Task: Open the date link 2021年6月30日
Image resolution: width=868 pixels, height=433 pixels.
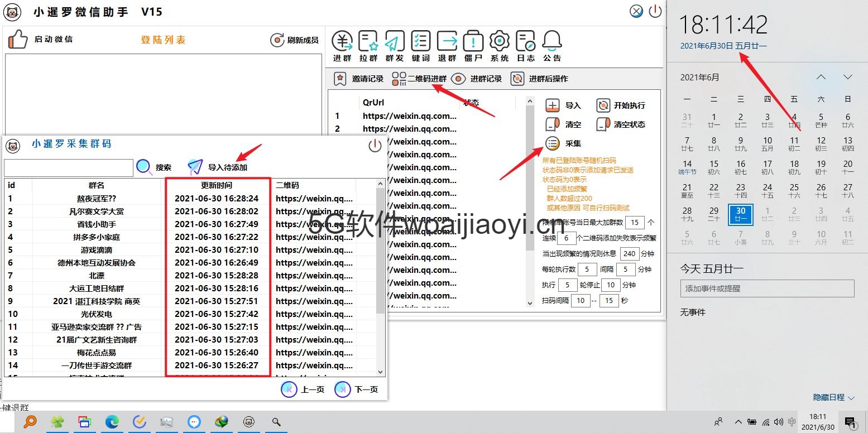Action: [x=723, y=46]
